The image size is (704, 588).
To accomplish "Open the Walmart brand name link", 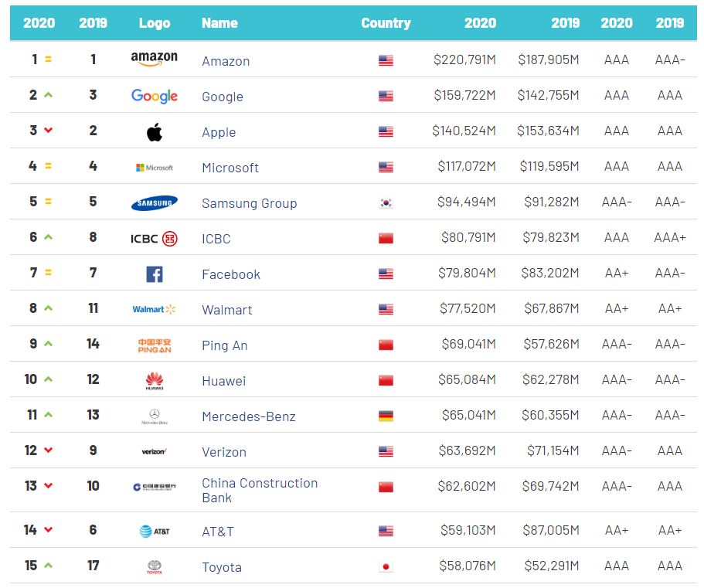I will [227, 310].
